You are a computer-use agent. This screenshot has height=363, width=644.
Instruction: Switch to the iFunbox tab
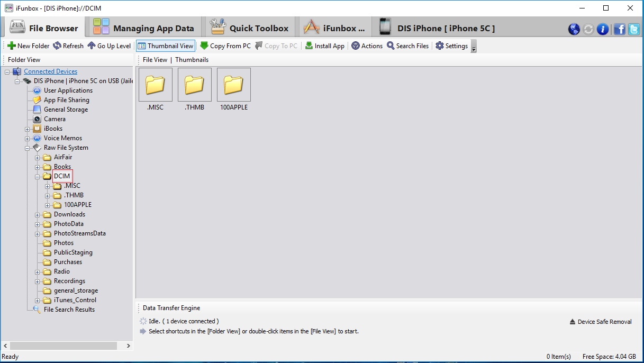[x=335, y=28]
